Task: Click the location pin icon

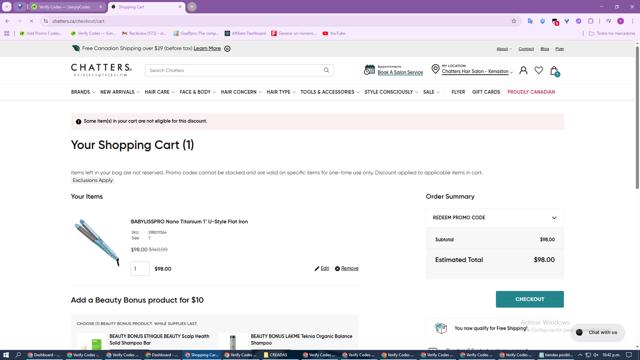Action: click(435, 69)
